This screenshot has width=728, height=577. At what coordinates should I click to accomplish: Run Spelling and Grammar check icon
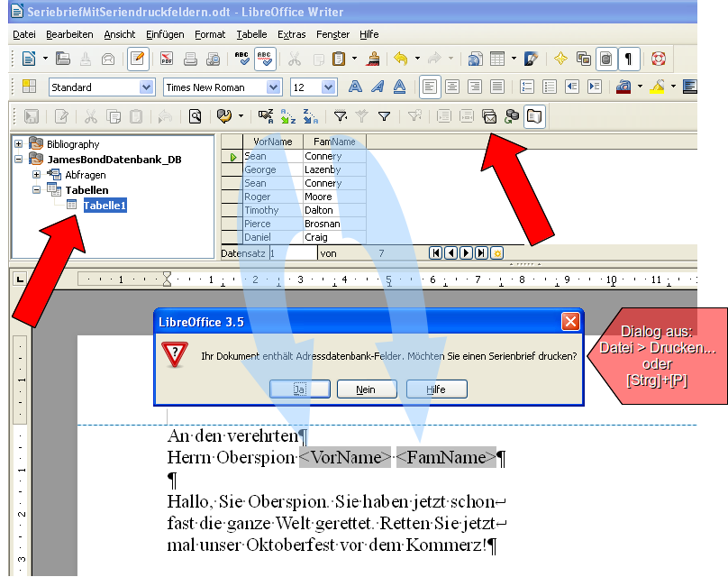(x=241, y=59)
